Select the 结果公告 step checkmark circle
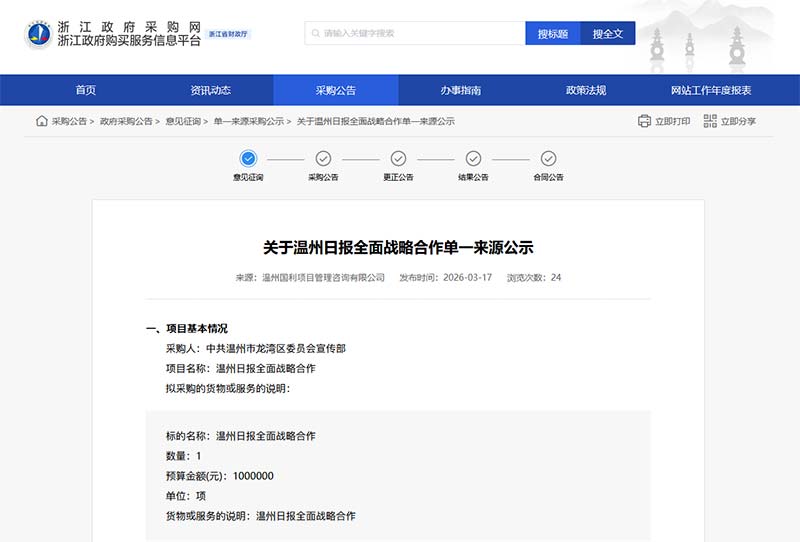This screenshot has height=542, width=800. tap(473, 158)
